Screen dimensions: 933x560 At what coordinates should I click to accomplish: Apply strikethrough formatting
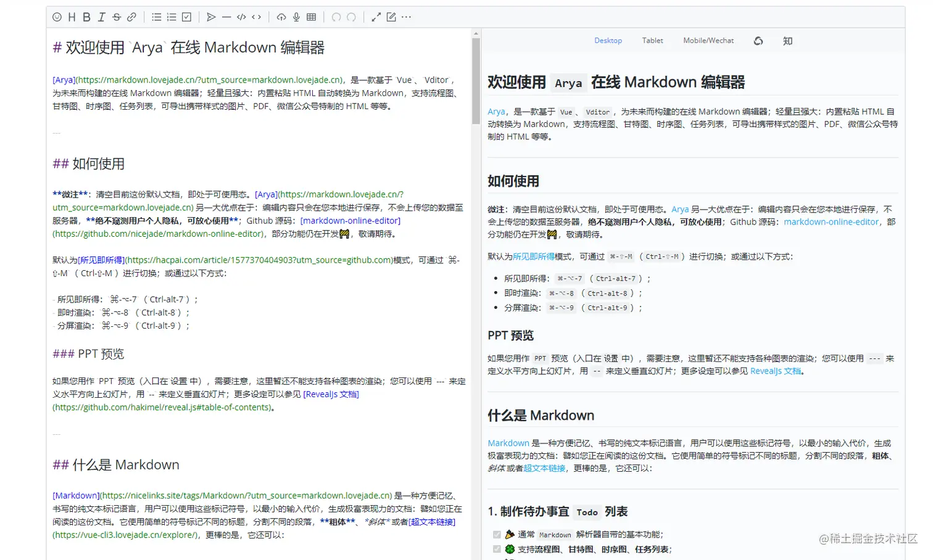tap(117, 17)
